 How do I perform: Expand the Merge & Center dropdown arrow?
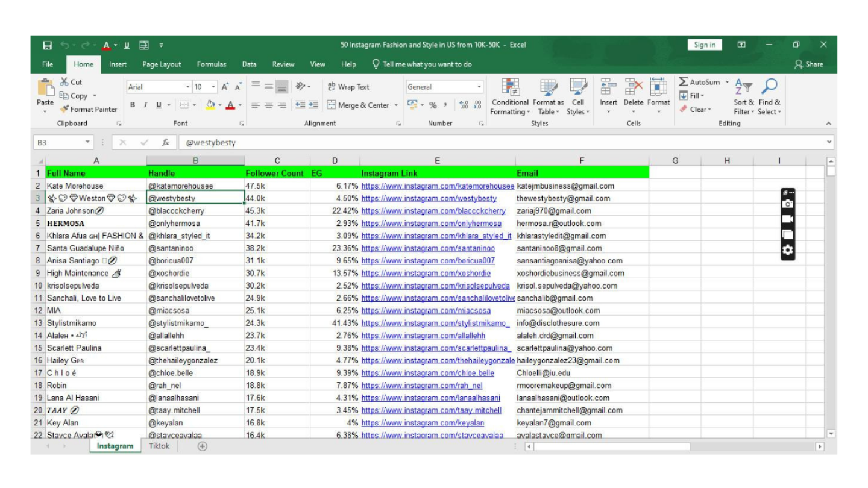click(396, 105)
